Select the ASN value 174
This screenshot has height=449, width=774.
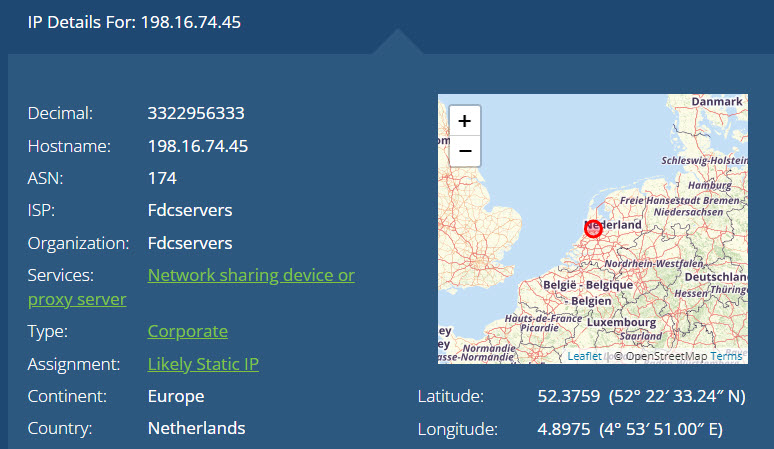[162, 178]
